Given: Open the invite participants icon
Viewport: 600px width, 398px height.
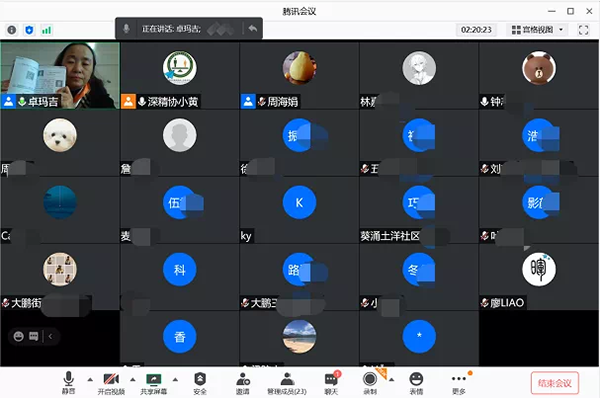Looking at the screenshot, I should tap(243, 383).
